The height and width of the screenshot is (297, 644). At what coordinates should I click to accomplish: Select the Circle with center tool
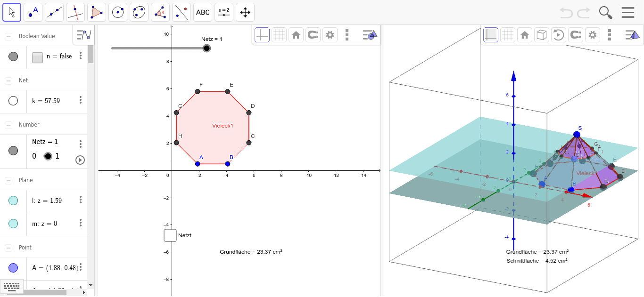[x=118, y=12]
